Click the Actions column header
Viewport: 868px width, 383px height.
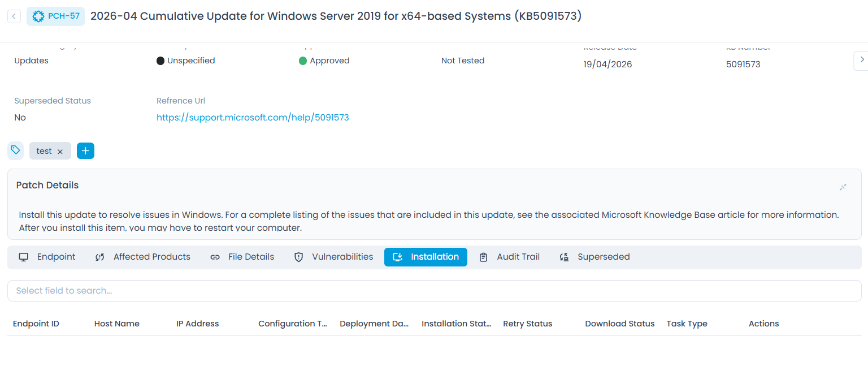[x=764, y=324]
